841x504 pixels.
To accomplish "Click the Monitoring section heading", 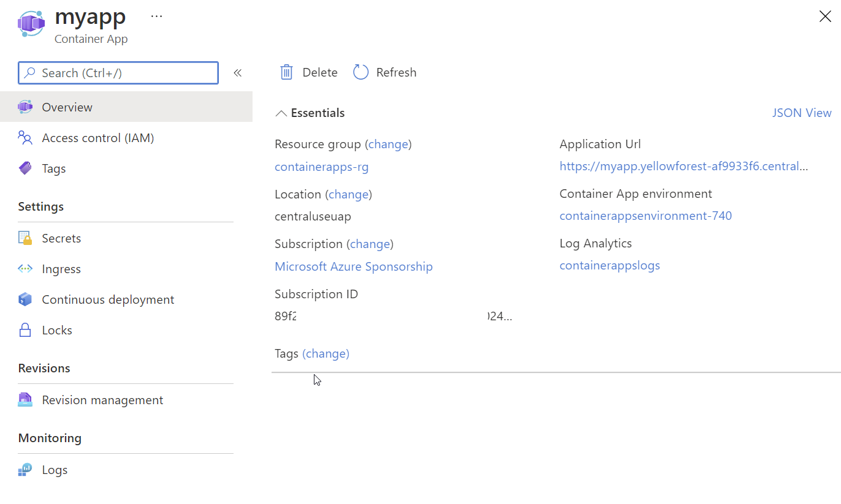I will pos(50,438).
